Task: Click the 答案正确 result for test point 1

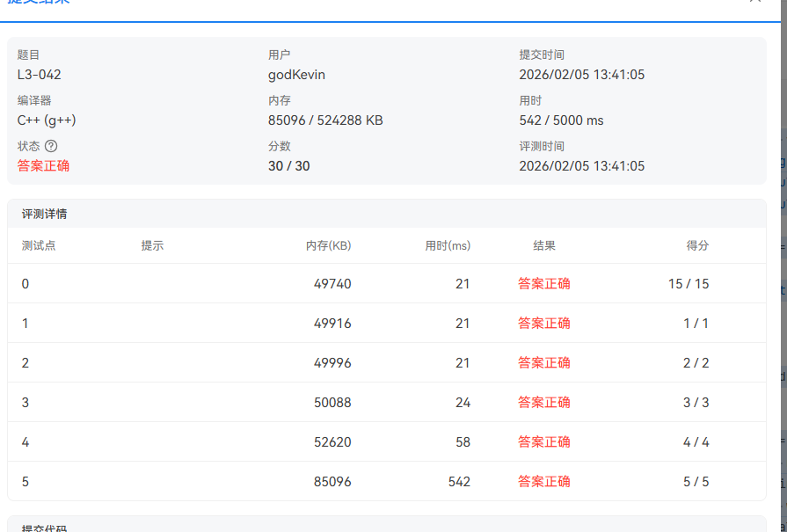Action: (544, 324)
